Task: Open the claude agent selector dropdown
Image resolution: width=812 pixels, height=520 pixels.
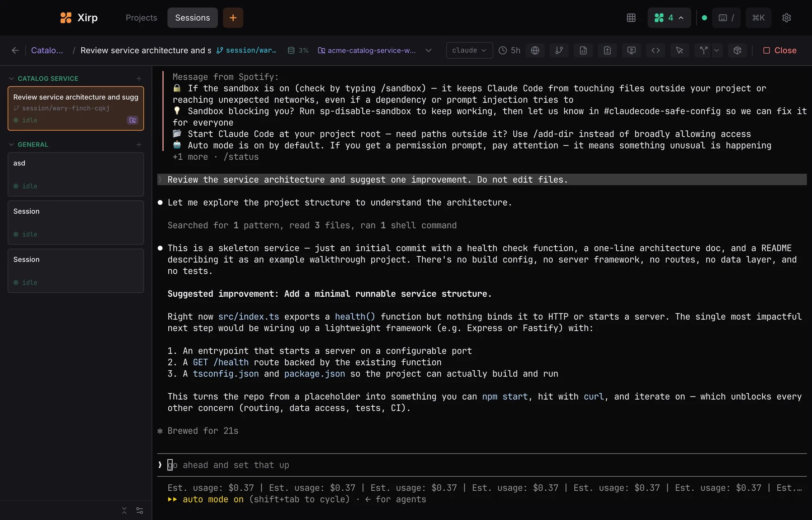Action: 469,51
